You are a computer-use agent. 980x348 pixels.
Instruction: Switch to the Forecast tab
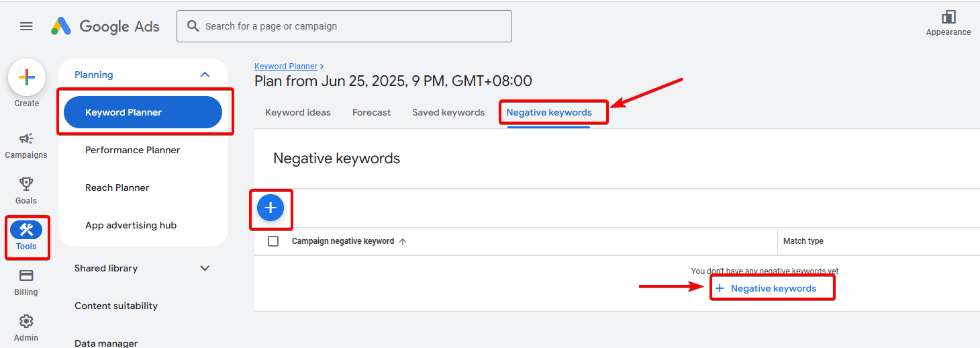[x=371, y=112]
